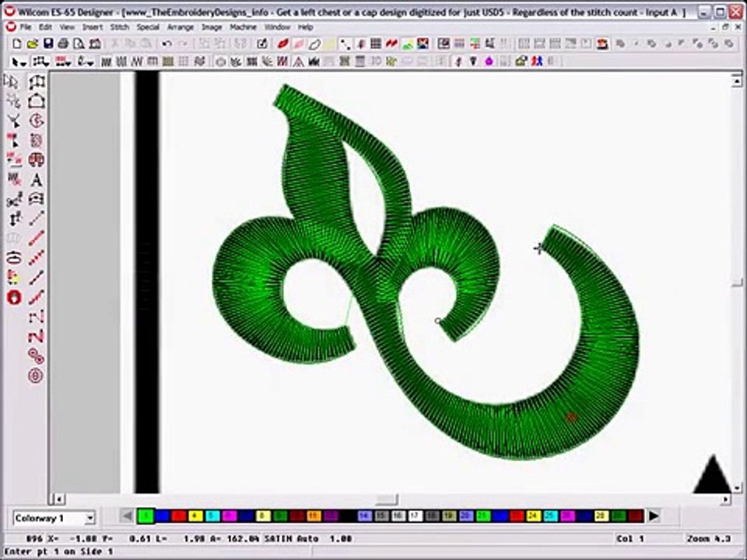Toggle the red TrueView lips icon

coord(283,44)
